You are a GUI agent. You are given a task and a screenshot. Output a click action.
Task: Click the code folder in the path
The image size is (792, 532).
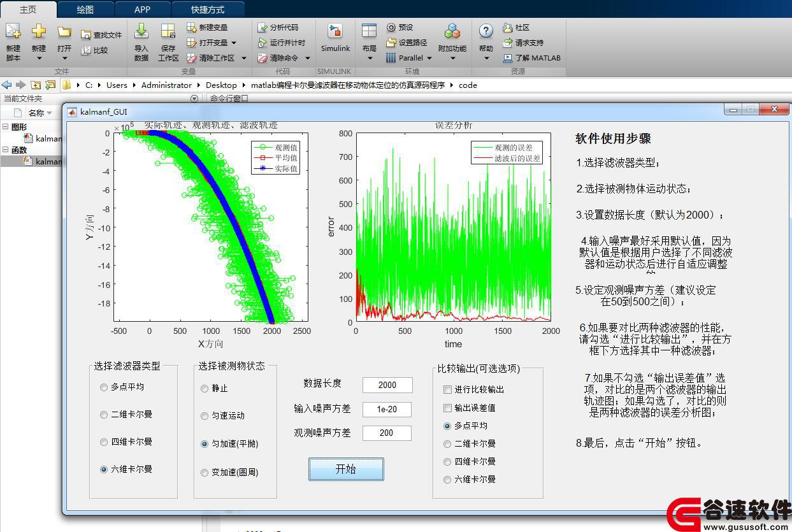[468, 85]
